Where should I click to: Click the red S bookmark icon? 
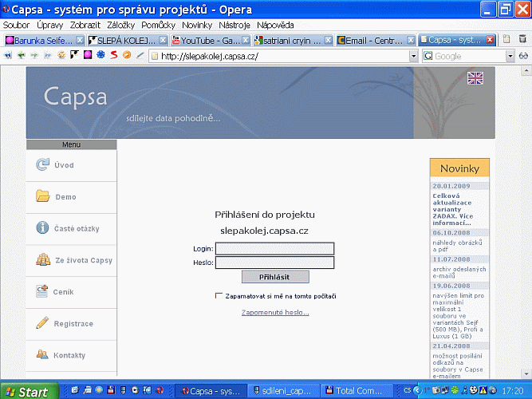114,55
